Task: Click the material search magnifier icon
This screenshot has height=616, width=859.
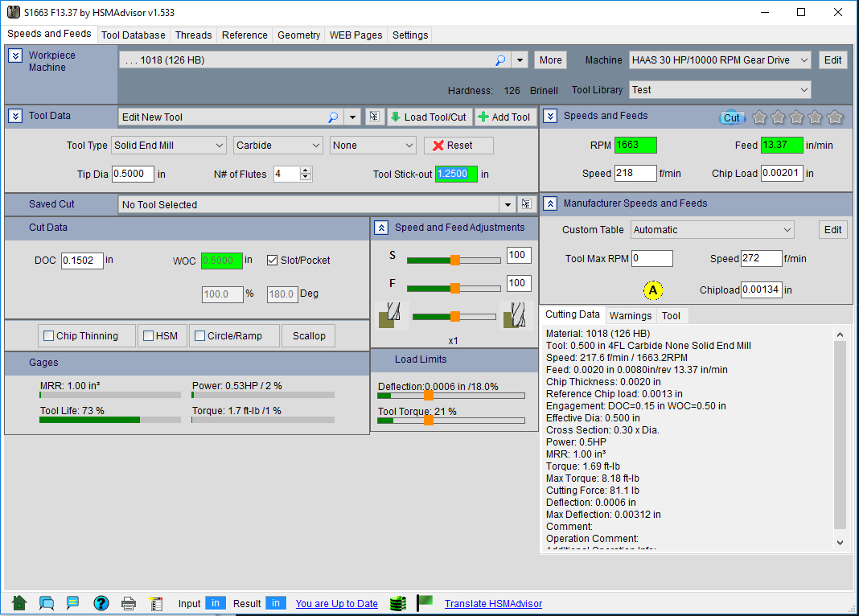Action: 499,60
